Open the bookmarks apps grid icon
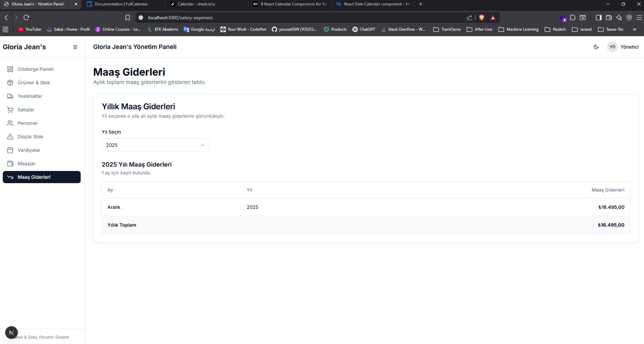The height and width of the screenshot is (344, 644). point(5,29)
